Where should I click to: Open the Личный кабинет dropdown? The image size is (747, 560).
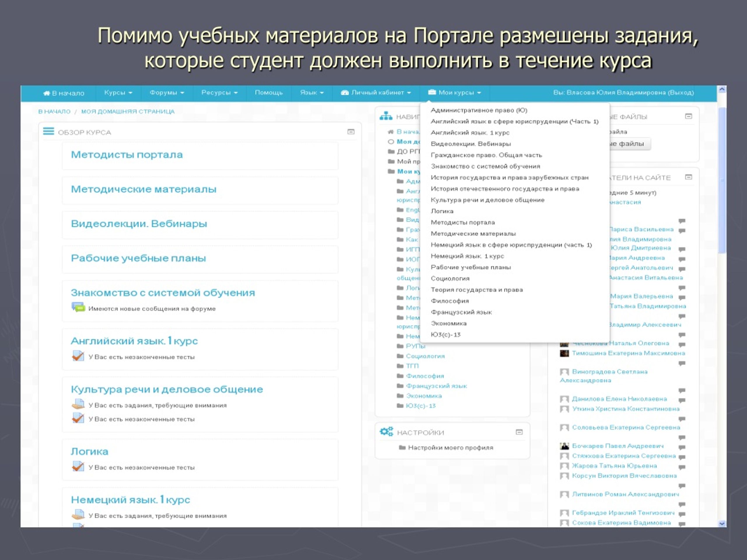pos(376,92)
